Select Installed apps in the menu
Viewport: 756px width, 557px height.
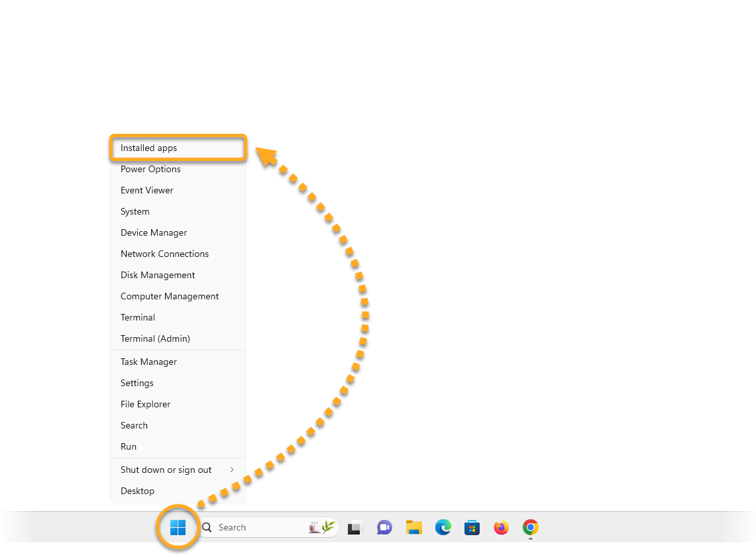pos(149,148)
